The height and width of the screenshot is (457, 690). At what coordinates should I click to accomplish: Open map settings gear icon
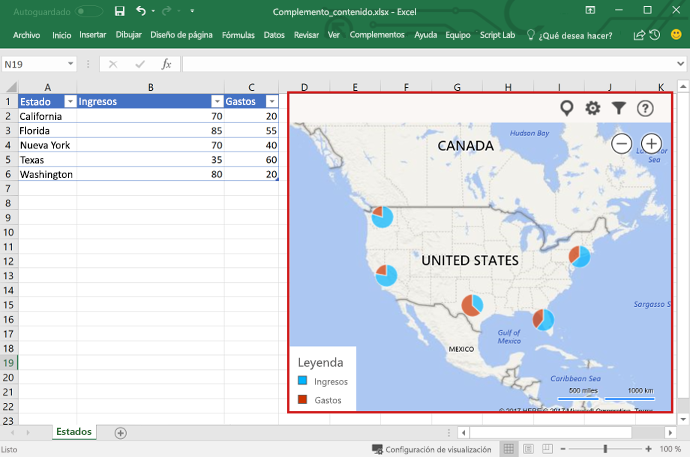592,108
